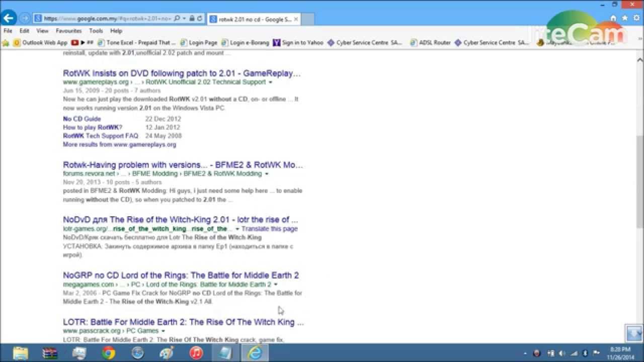
Task: Open the 'NoDvD для The Rise of the Witch-King' result
Action: [x=181, y=220]
